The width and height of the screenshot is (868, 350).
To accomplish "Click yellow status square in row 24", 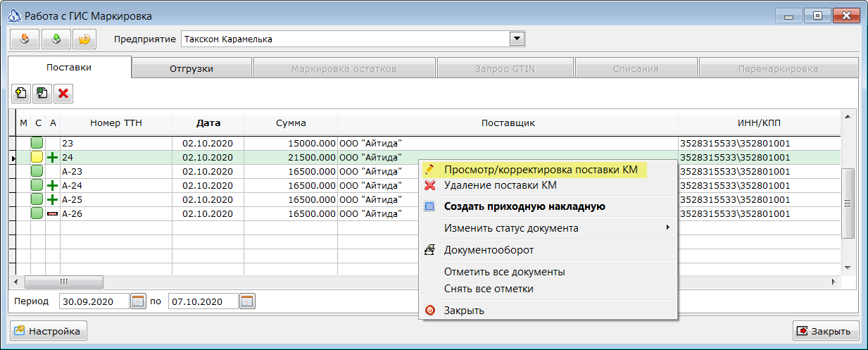I will coord(37,158).
